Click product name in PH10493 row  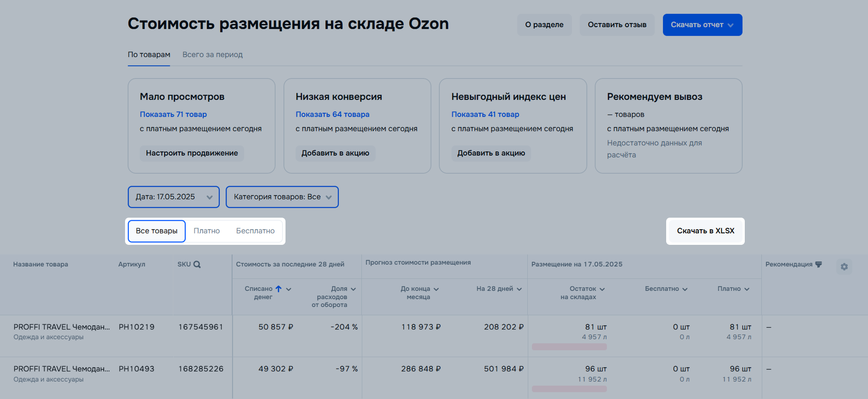point(62,369)
